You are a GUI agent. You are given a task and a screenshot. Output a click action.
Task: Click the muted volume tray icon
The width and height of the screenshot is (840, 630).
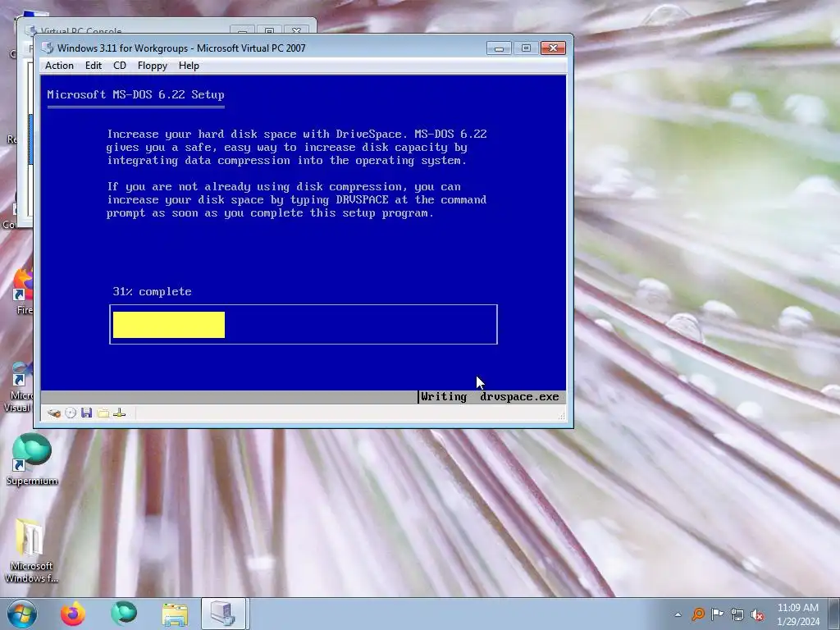pyautogui.click(x=757, y=614)
